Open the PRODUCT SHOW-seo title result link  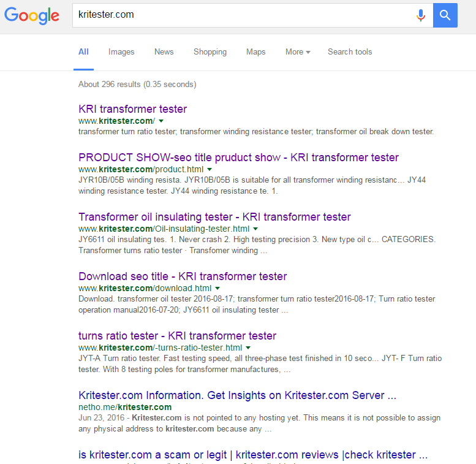(238, 158)
